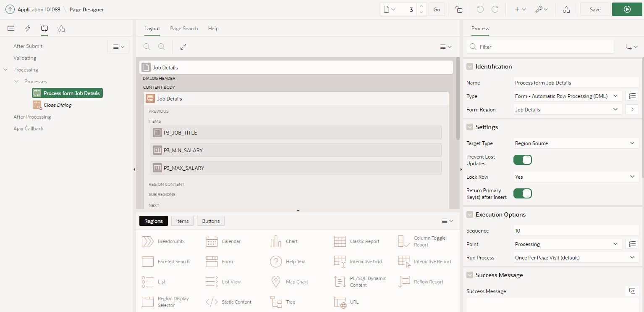Click the Go button
This screenshot has width=644, height=312.
[437, 9]
